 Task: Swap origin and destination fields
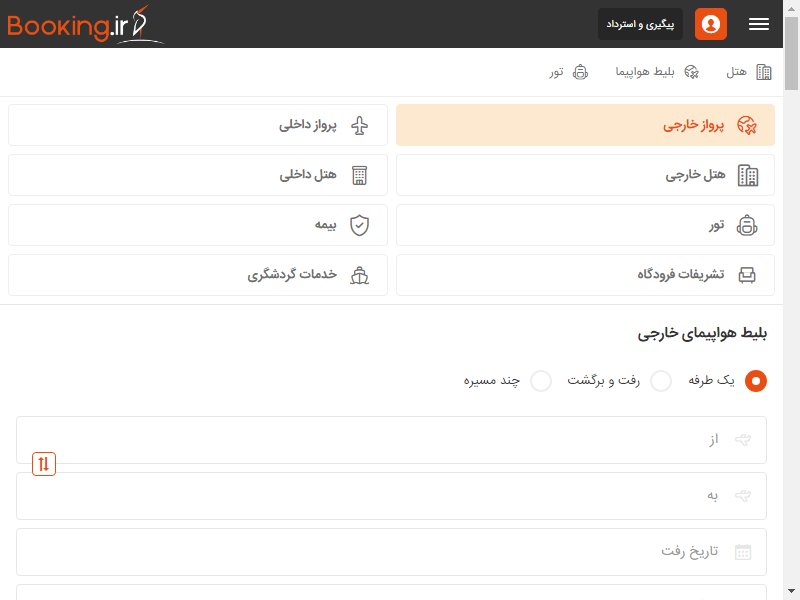[x=44, y=464]
